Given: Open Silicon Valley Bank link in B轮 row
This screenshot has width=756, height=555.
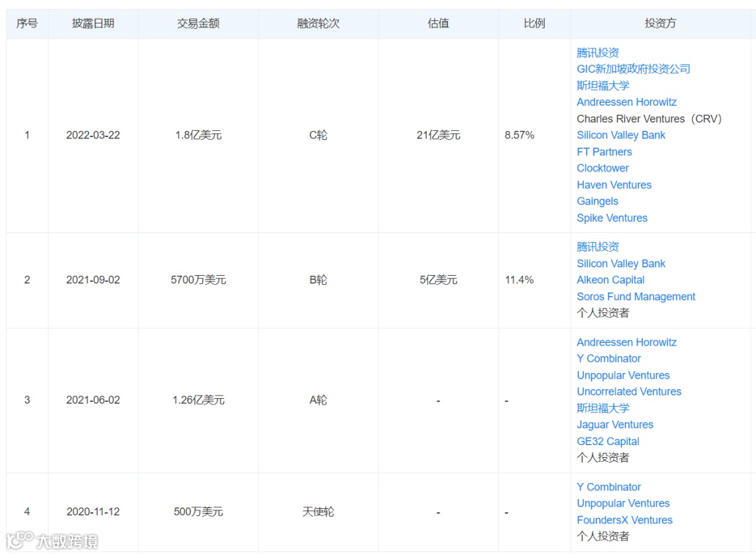Looking at the screenshot, I should [x=620, y=264].
